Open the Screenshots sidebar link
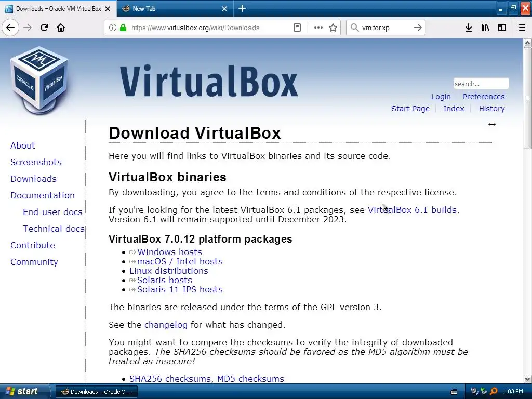Viewport: 532px width, 399px height. coord(36,162)
